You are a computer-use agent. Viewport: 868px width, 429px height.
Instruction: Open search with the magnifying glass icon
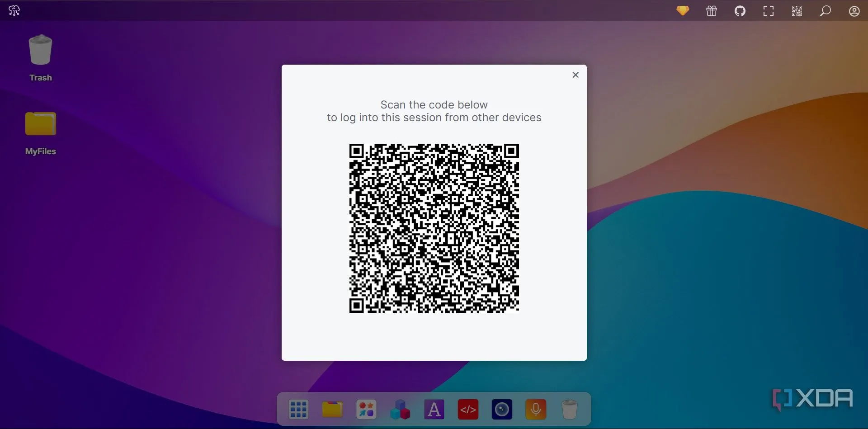(x=825, y=11)
